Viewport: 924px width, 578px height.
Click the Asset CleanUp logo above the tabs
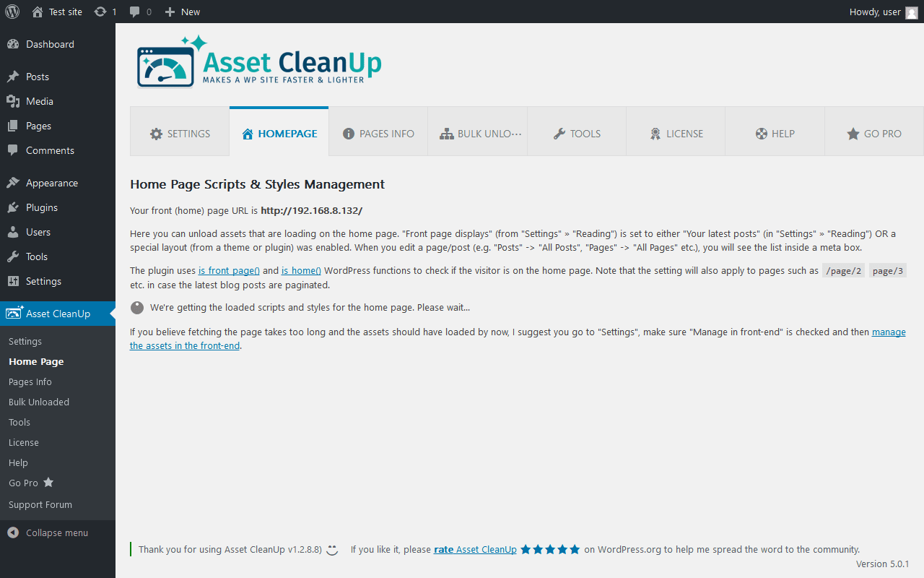[258, 61]
